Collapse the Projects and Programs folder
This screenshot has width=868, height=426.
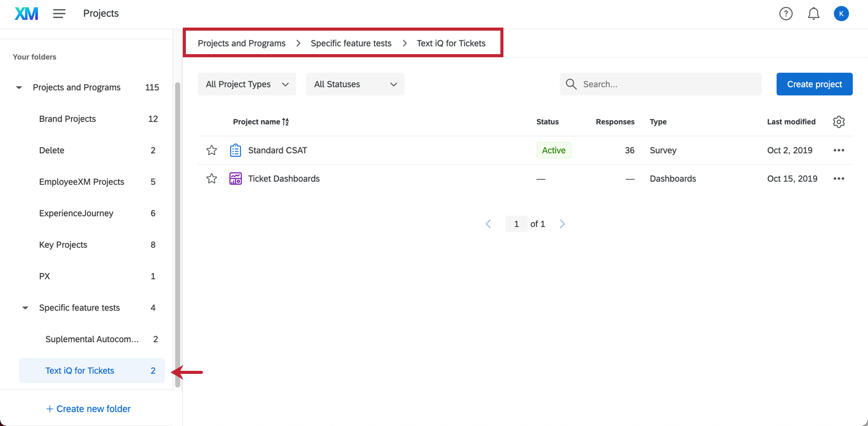(x=19, y=88)
